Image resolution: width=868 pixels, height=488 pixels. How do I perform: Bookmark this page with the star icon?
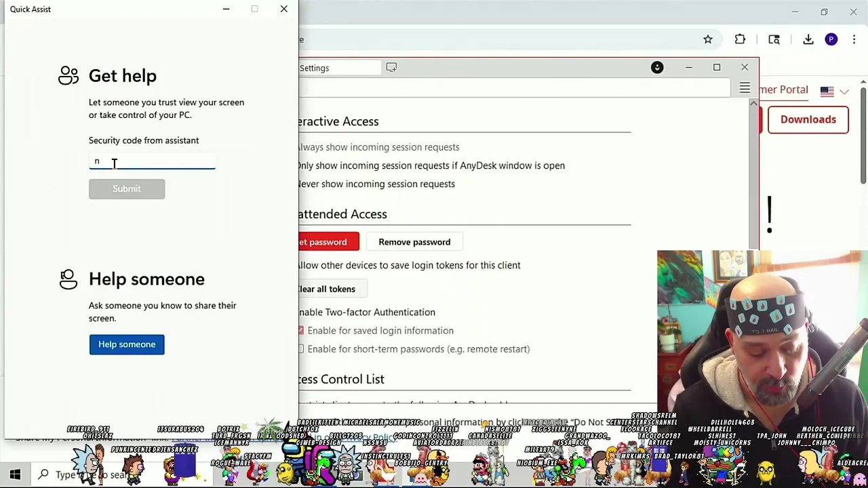point(708,39)
